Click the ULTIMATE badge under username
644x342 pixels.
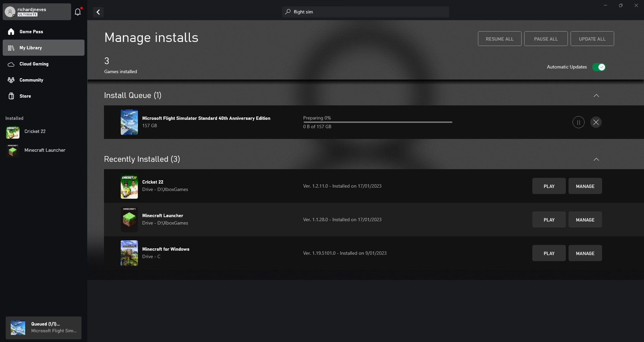[28, 14]
